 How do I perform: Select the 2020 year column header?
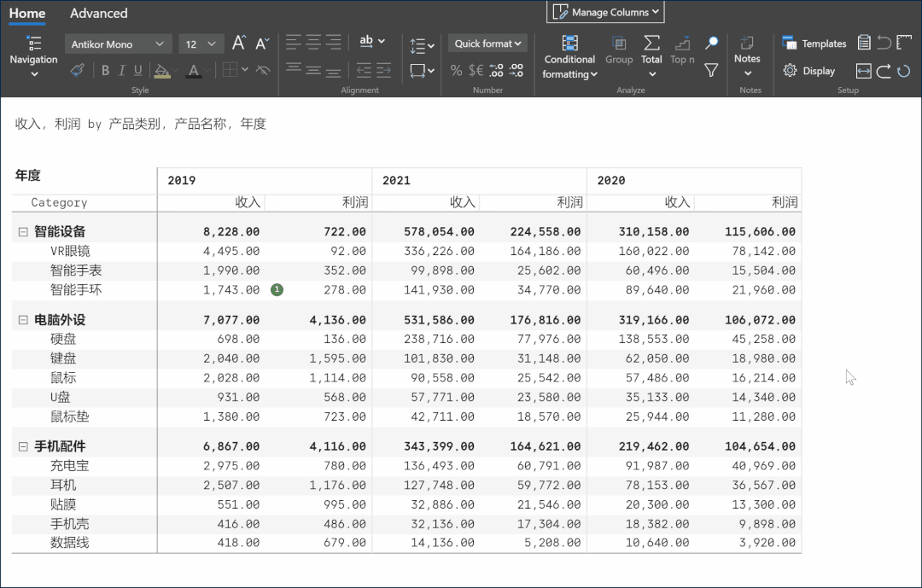point(694,181)
